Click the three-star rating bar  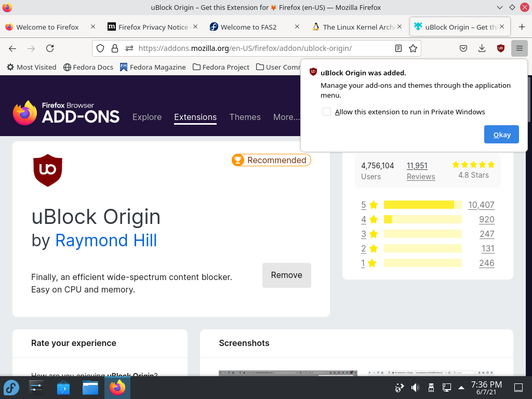click(423, 234)
